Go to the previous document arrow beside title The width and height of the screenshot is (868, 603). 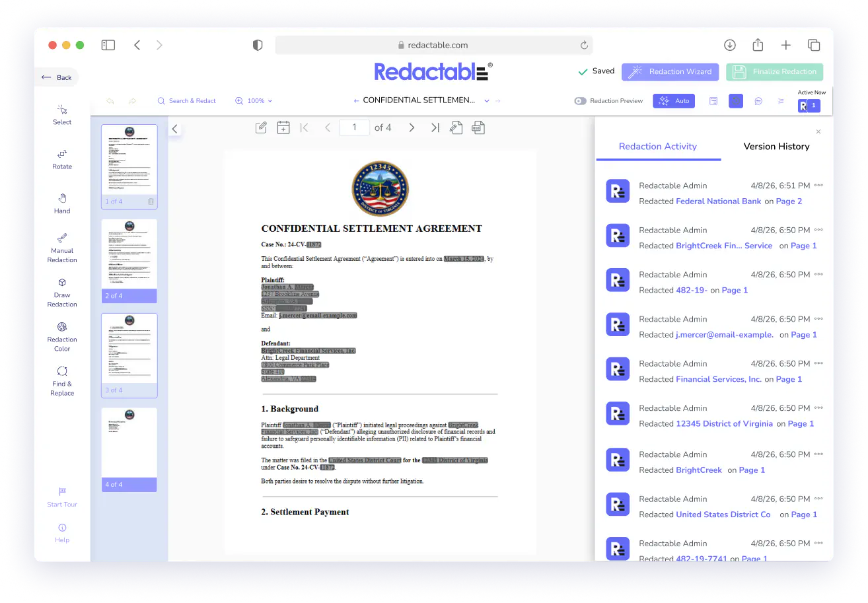(x=357, y=101)
